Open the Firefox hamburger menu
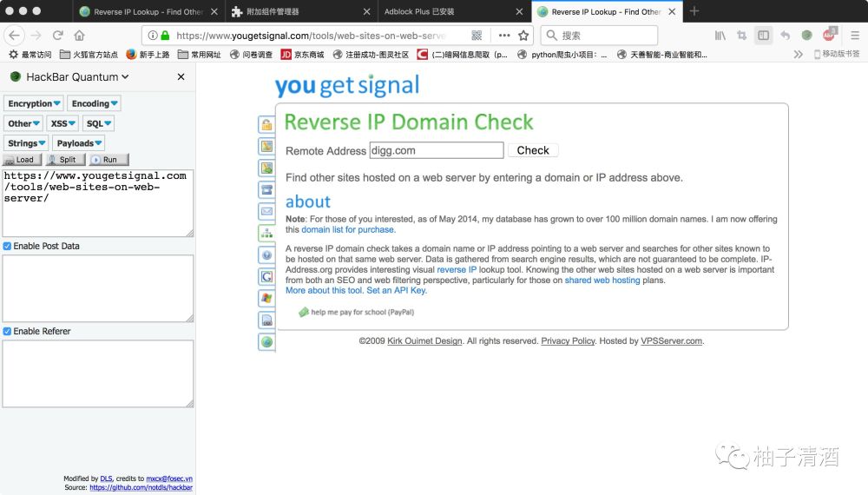The width and height of the screenshot is (868, 495). [x=855, y=36]
